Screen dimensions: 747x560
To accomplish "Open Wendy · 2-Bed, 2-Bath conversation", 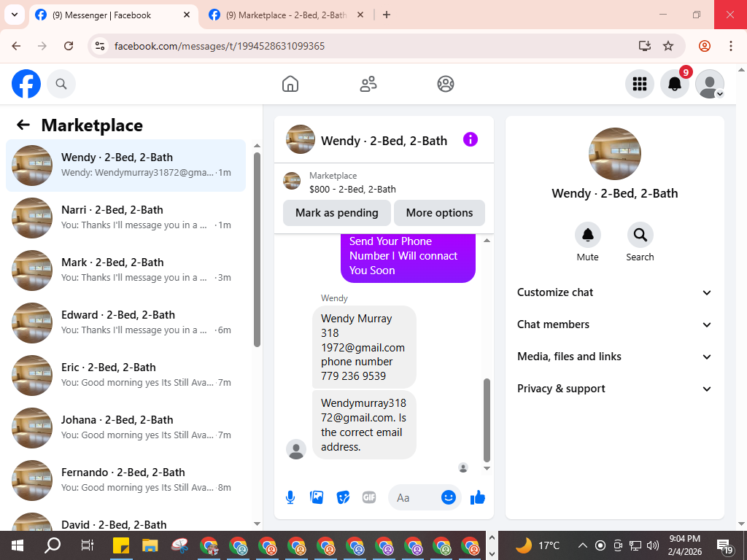I will pos(125,166).
